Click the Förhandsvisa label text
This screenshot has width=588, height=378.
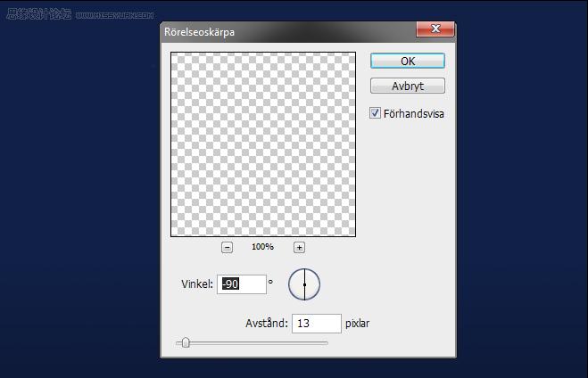coord(414,114)
